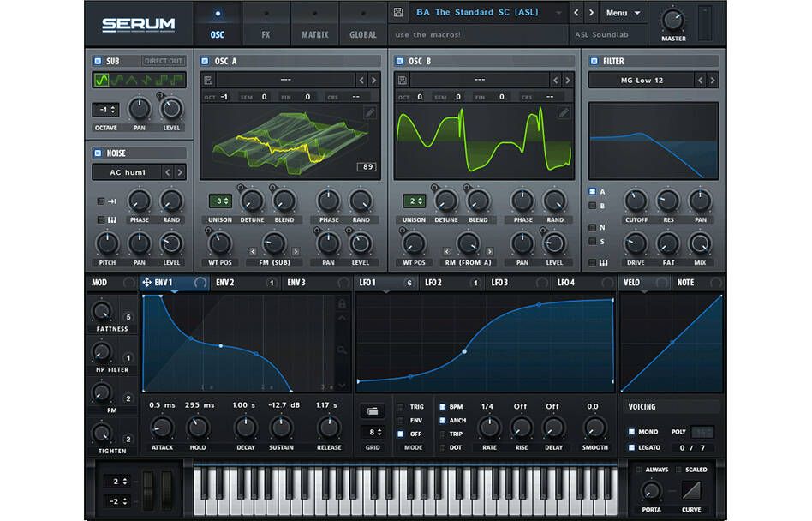Save the preset with the floppy disk icon
The image size is (812, 521).
[x=398, y=12]
